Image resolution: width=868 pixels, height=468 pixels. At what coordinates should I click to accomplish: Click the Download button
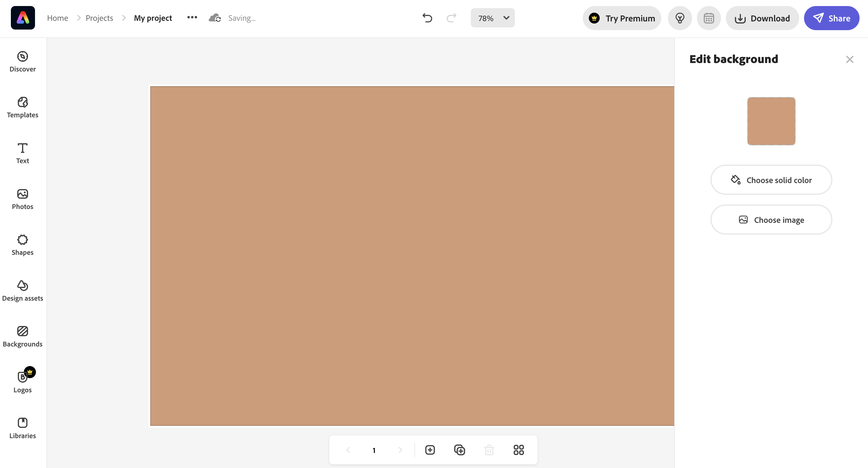pos(762,18)
